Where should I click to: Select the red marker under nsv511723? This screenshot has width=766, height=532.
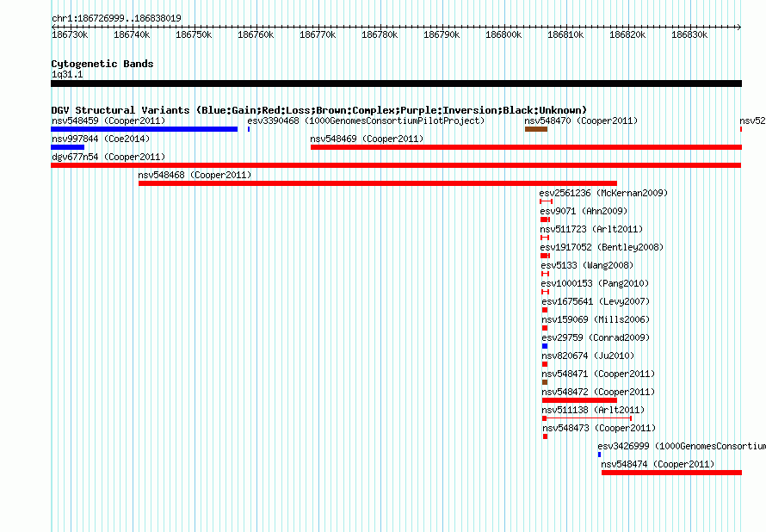click(x=545, y=238)
